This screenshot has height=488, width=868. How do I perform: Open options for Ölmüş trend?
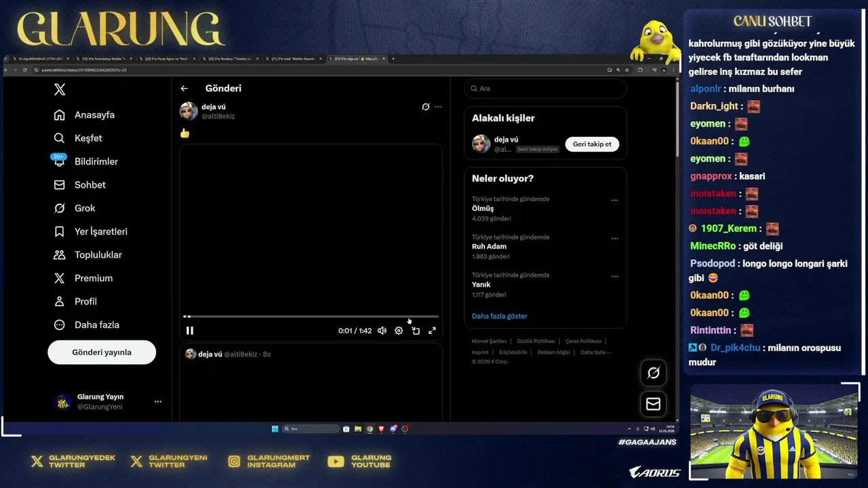point(614,201)
